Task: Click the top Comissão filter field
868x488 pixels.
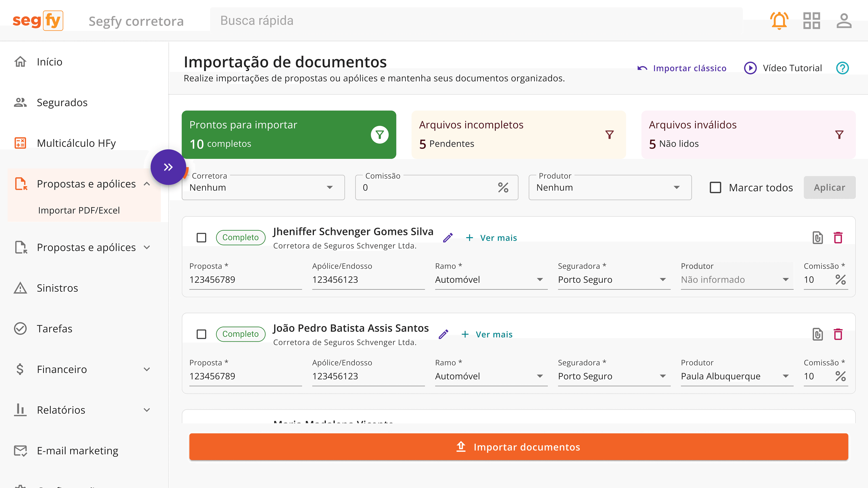Action: [437, 187]
